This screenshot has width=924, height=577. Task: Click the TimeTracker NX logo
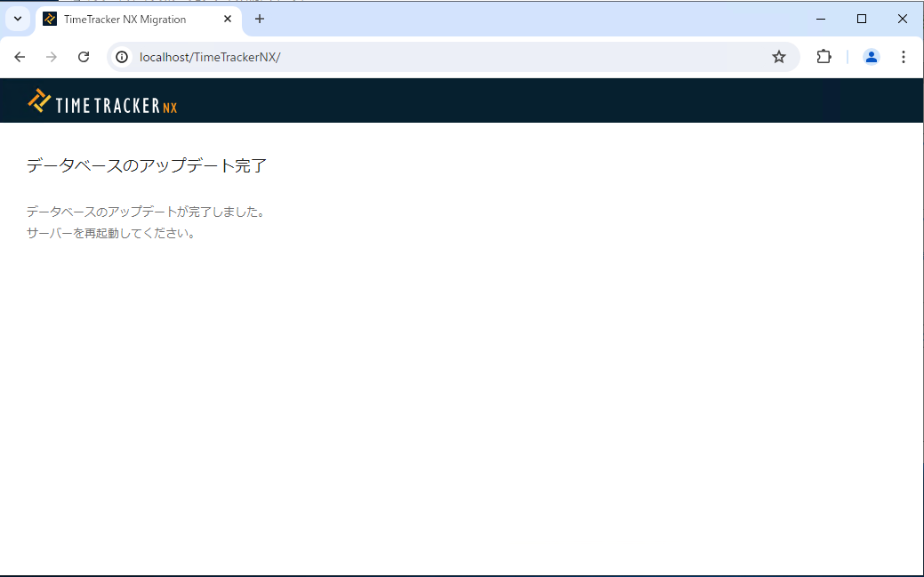[102, 102]
